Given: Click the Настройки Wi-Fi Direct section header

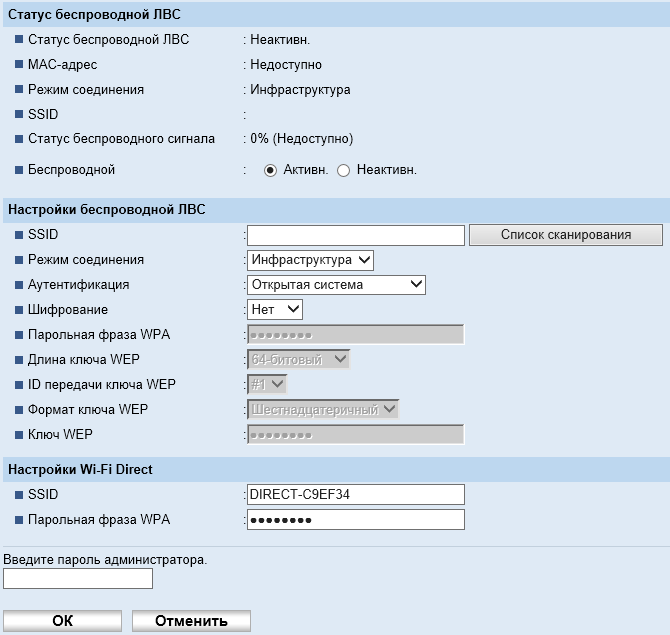Looking at the screenshot, I should tap(80, 469).
